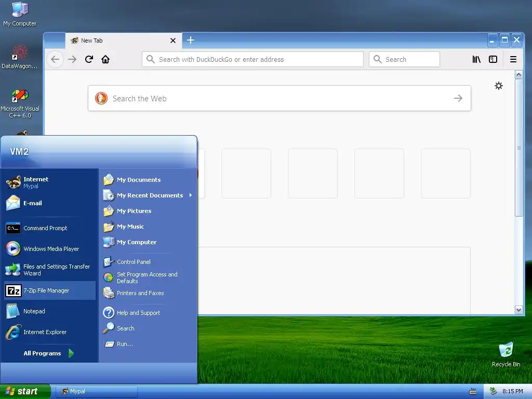Open Set Program Access and Defaults

[148, 277]
